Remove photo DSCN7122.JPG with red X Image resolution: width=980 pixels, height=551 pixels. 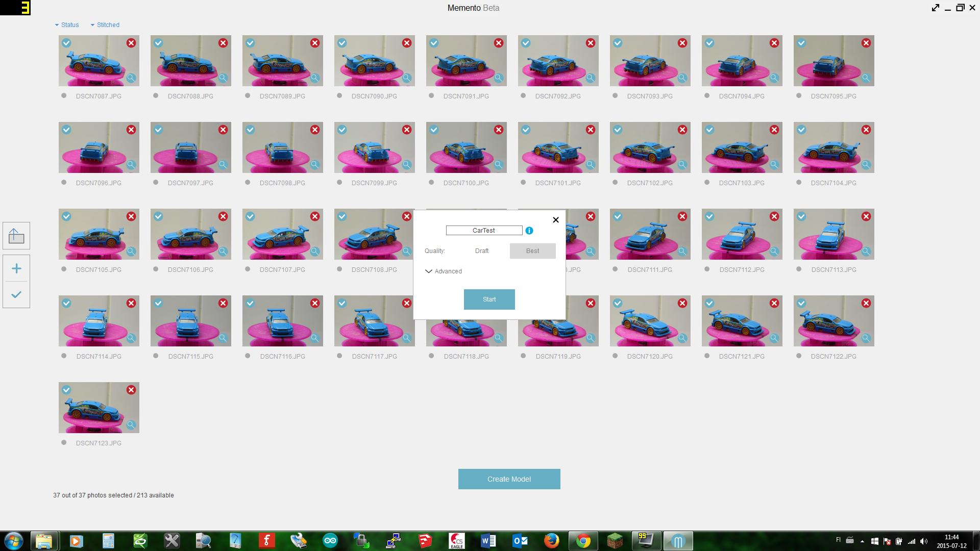tap(866, 303)
